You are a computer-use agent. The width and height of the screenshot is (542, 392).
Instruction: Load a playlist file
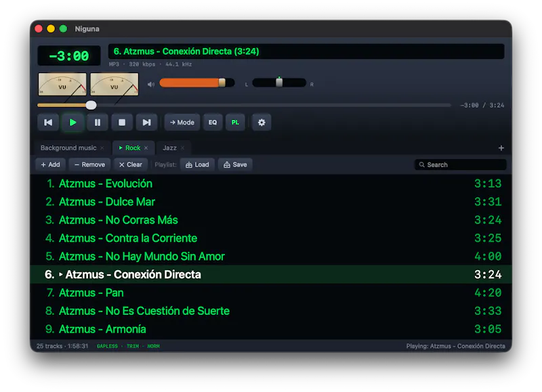click(x=197, y=165)
